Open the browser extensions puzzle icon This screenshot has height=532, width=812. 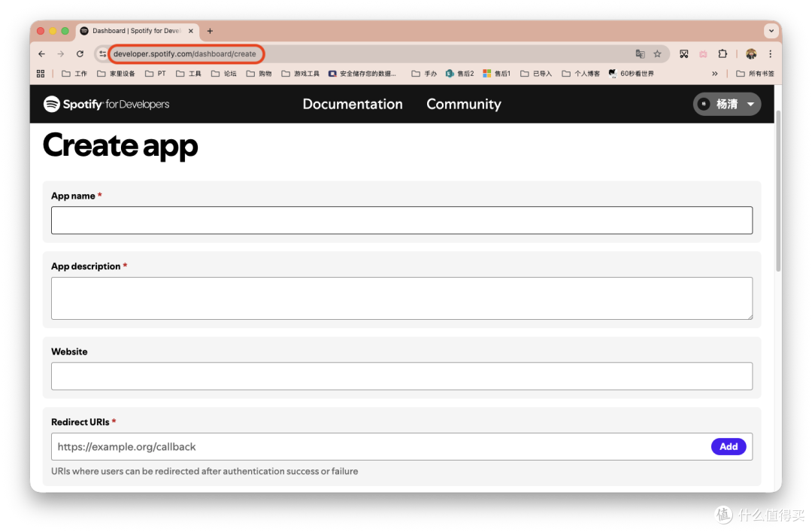(x=723, y=54)
